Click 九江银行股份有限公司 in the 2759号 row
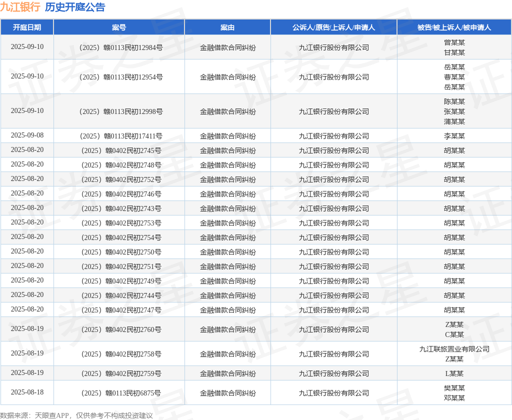Viewport: 512px width, 420px height. pyautogui.click(x=333, y=373)
